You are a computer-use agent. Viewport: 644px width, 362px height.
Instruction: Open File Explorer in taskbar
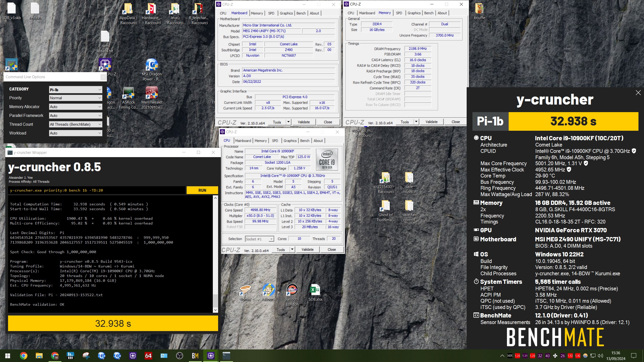39,356
